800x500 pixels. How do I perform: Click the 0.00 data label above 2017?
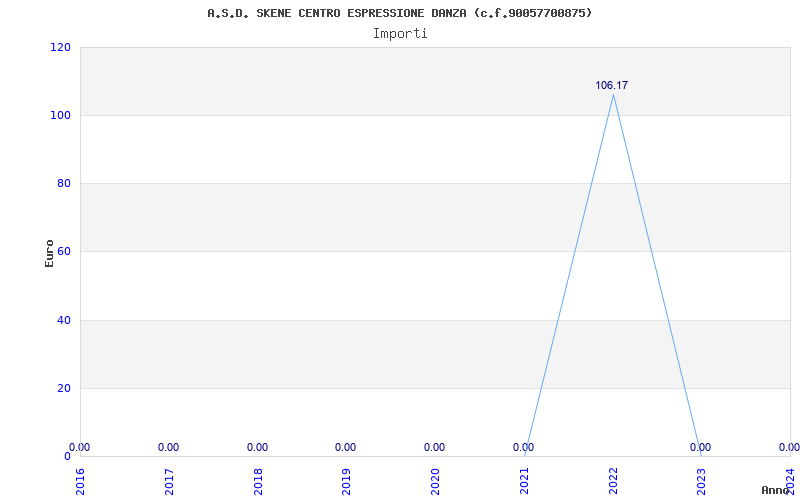pyautogui.click(x=168, y=447)
